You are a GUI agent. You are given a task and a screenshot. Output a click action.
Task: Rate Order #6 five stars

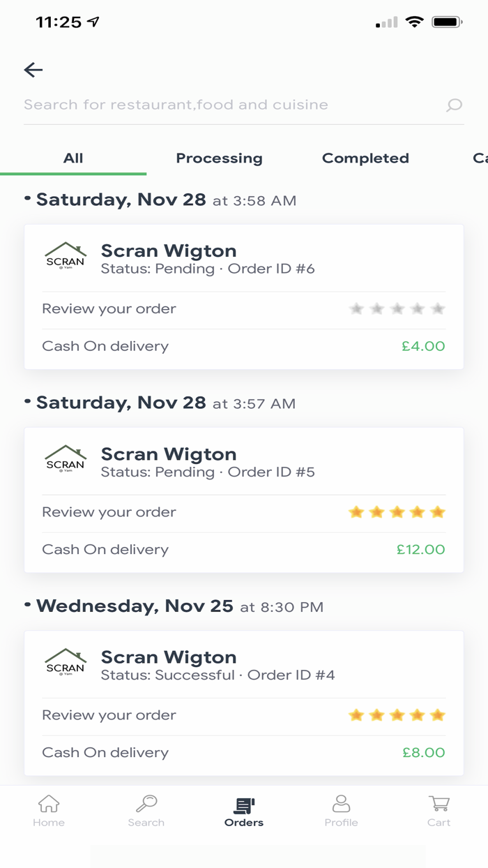[438, 308]
